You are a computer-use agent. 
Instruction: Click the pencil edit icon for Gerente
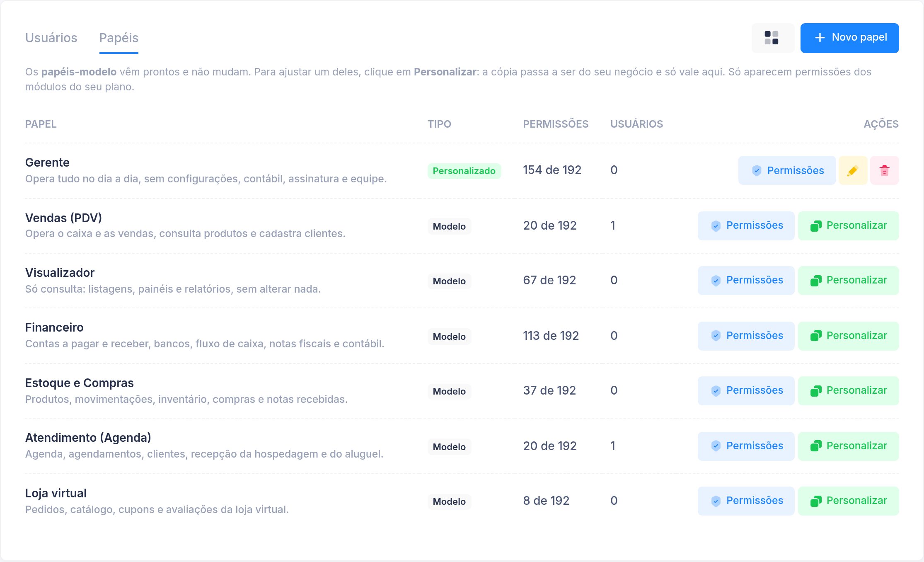tap(853, 170)
